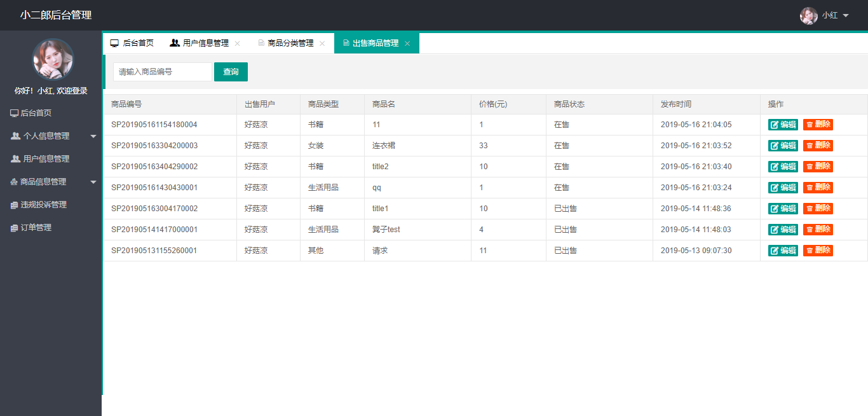Expand the 商品信息管理 sidebar arrow

click(93, 182)
